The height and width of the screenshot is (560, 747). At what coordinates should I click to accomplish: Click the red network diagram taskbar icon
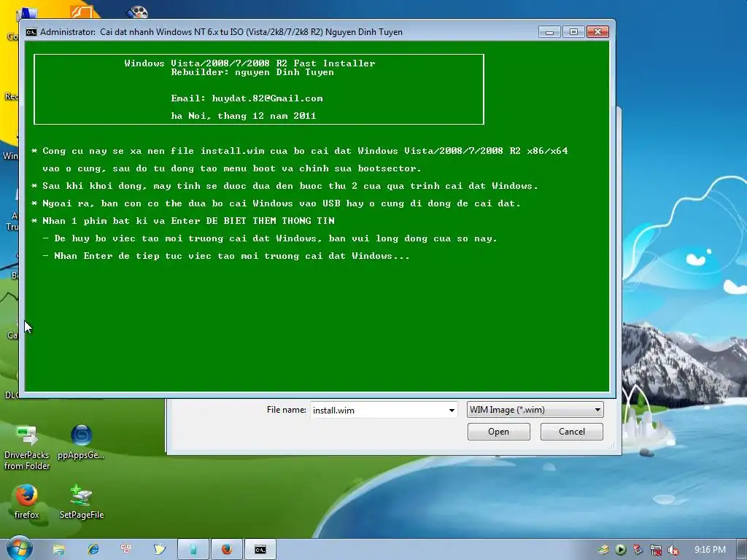(x=126, y=549)
